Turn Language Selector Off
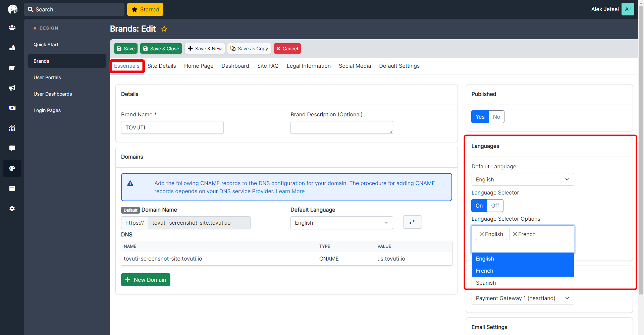644x335 pixels. [495, 206]
